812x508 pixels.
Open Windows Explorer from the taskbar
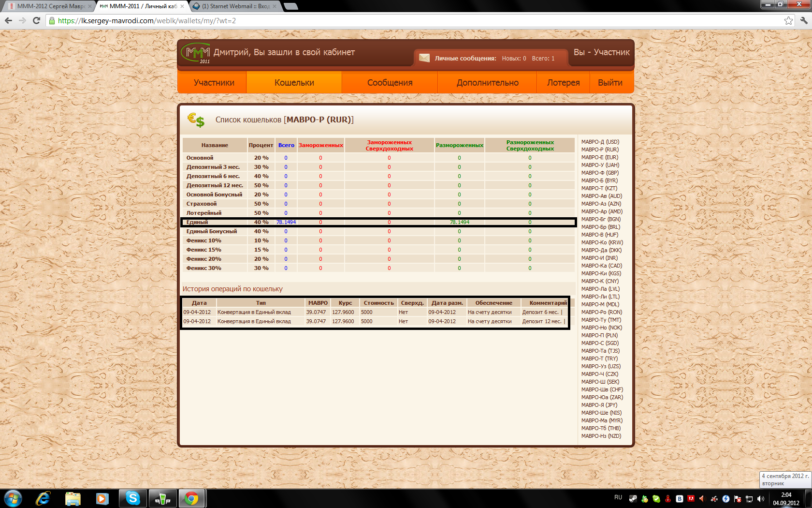73,498
